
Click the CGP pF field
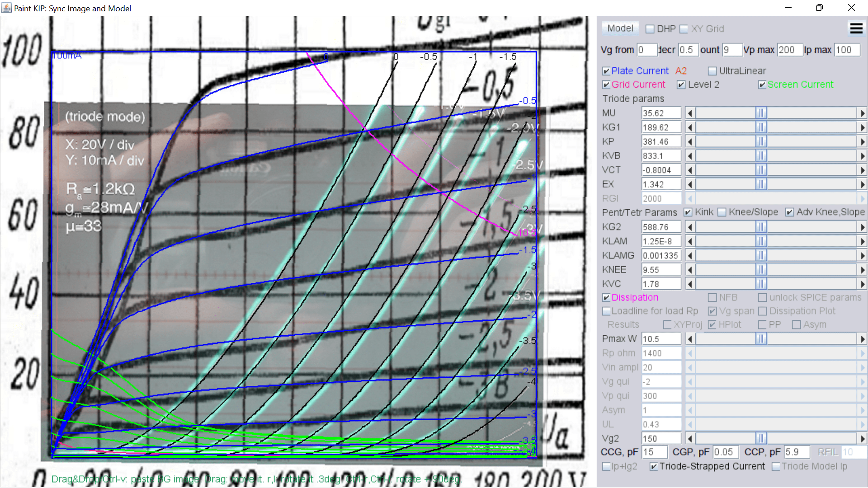coord(726,452)
